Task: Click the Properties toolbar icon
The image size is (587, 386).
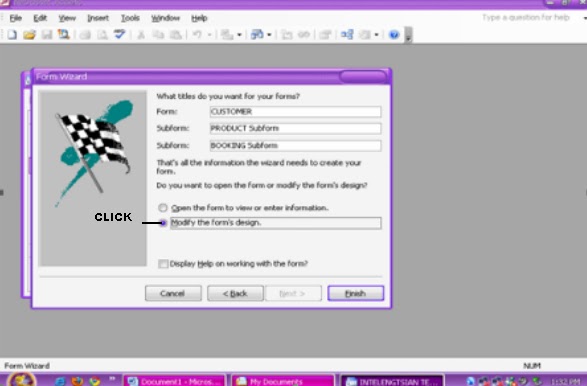Action: pos(325,35)
